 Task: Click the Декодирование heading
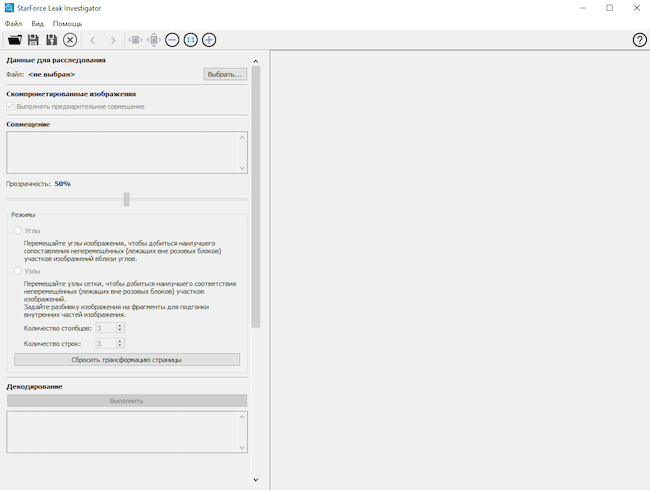tap(34, 386)
